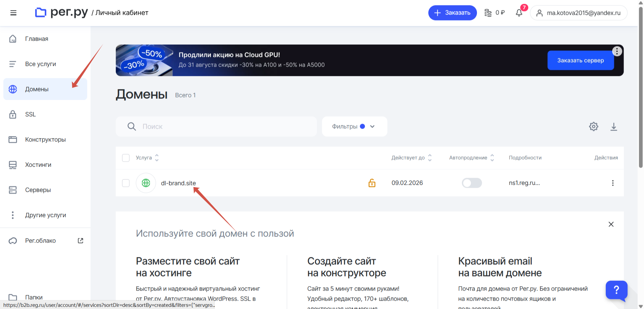Go to Главная in sidebar
Viewport: 644px width, 309px height.
coord(45,39)
